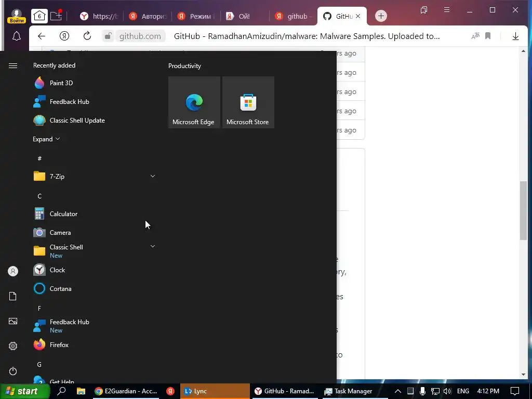Open Cortana from app list
The image size is (532, 399).
click(94, 289)
